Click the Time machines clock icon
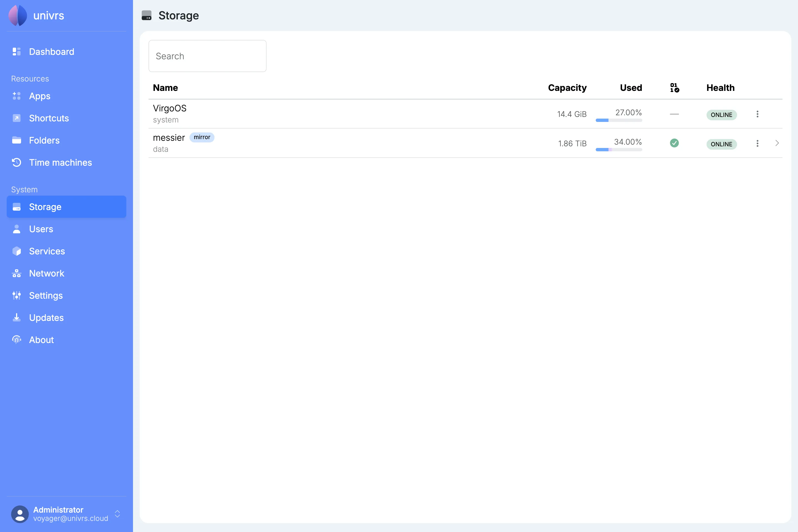Viewport: 798px width, 532px height. [x=17, y=163]
